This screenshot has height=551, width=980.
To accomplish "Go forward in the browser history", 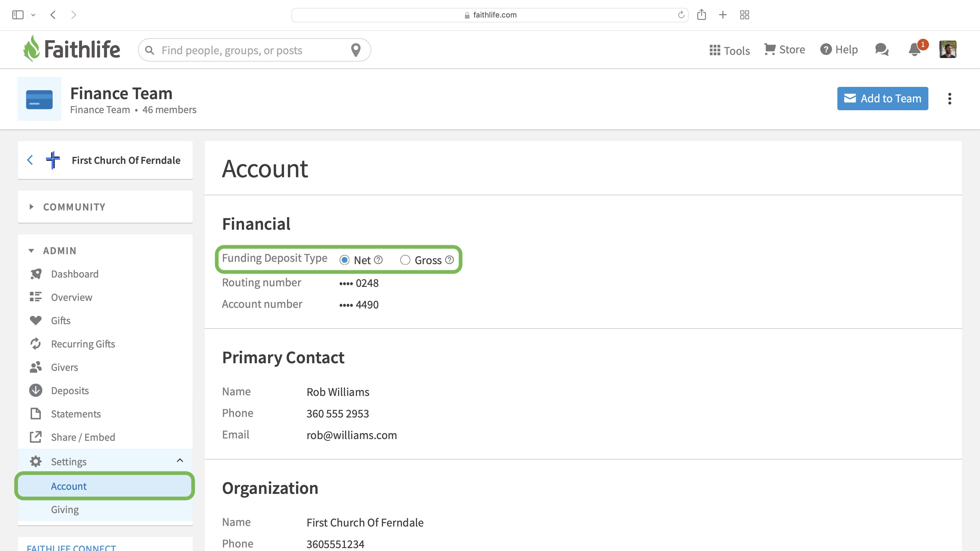I will click(x=74, y=15).
